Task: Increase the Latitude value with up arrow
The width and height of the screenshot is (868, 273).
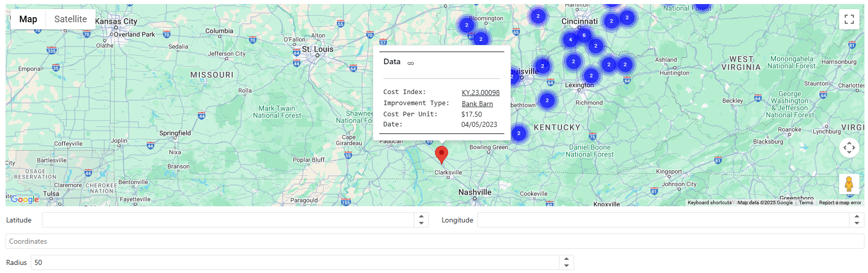Action: [421, 217]
